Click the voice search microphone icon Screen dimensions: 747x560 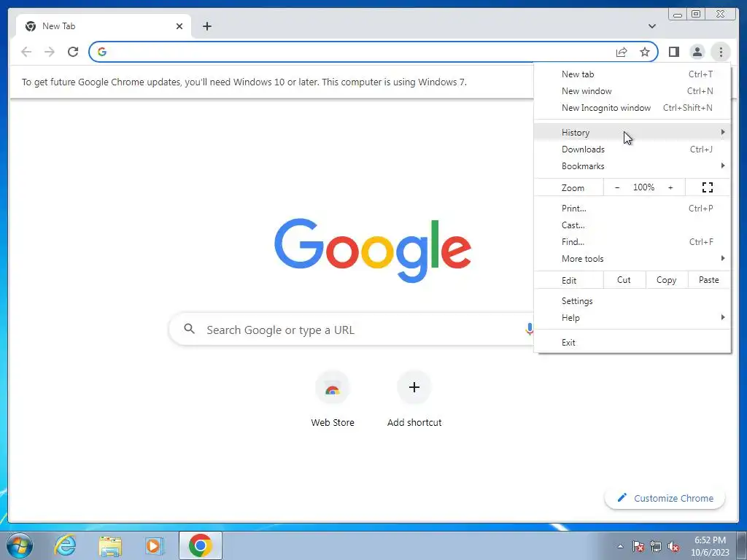point(530,329)
